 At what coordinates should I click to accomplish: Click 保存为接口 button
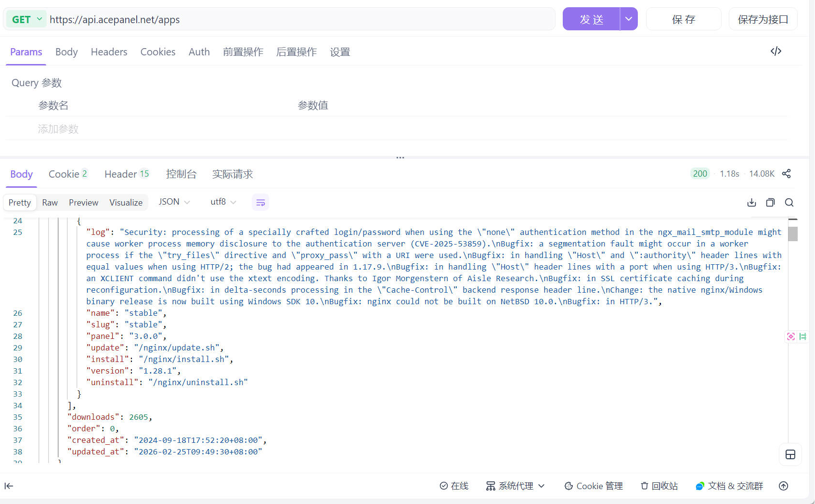coord(763,19)
